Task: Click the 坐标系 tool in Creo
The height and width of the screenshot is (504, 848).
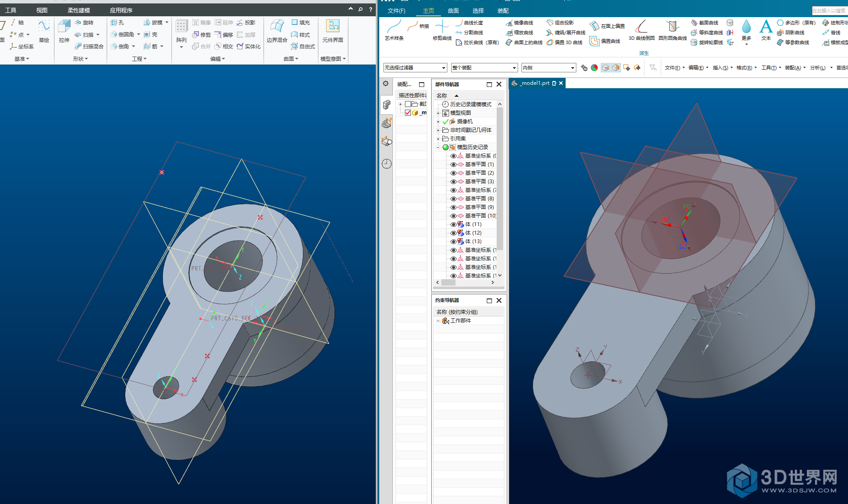Action: pyautogui.click(x=22, y=46)
